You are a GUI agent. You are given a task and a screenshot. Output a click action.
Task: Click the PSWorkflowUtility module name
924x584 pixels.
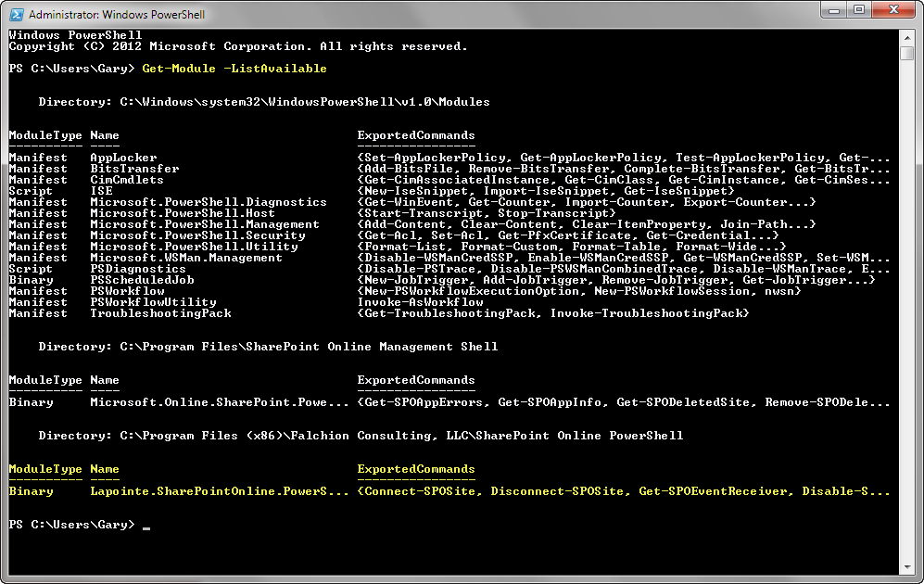point(153,302)
